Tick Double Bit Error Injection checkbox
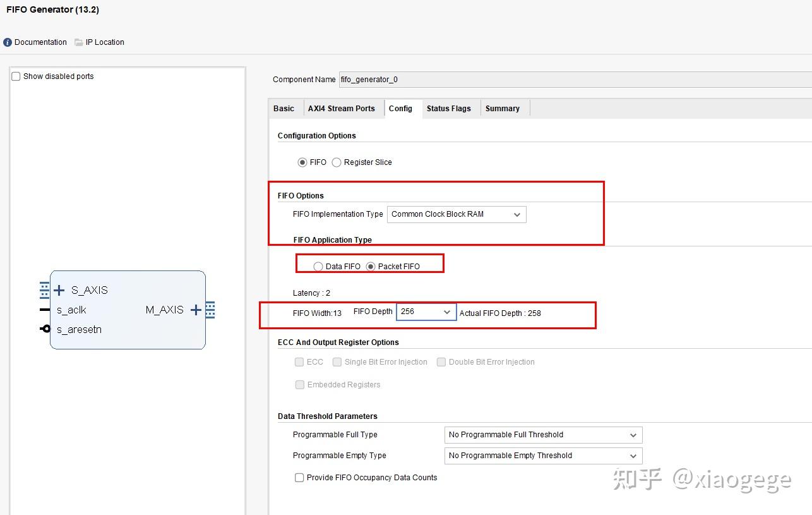 tap(441, 362)
